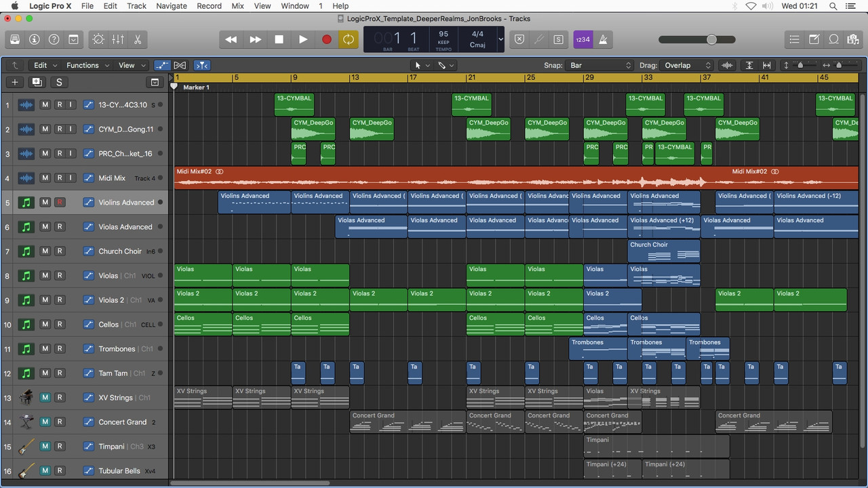This screenshot has height=488, width=868.
Task: Open the File menu
Action: click(87, 6)
